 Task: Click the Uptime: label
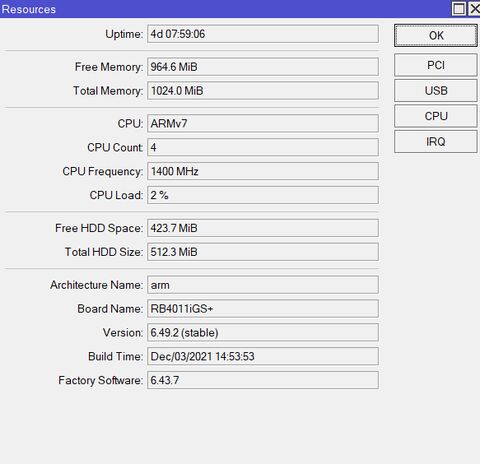(x=124, y=34)
